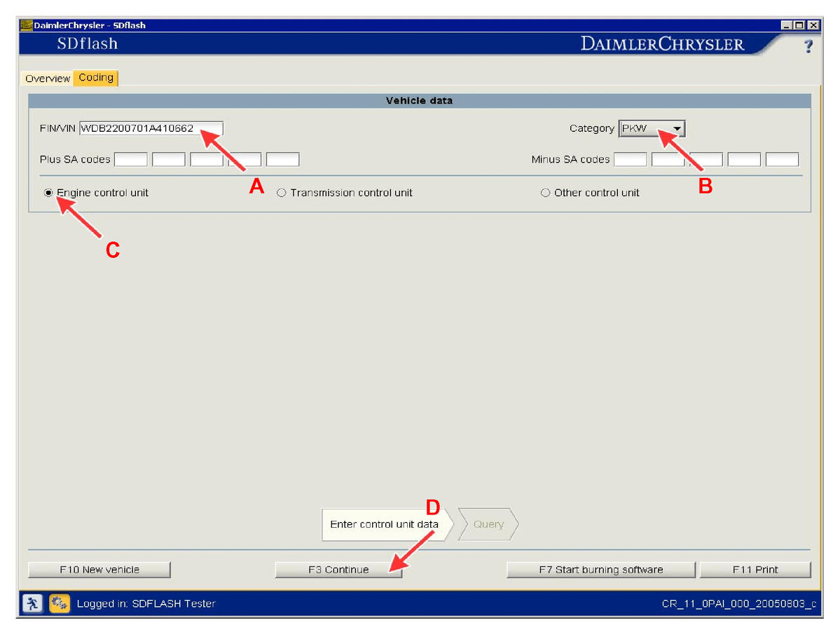The height and width of the screenshot is (635, 840).
Task: Click F10 New vehicle button
Action: (x=99, y=570)
